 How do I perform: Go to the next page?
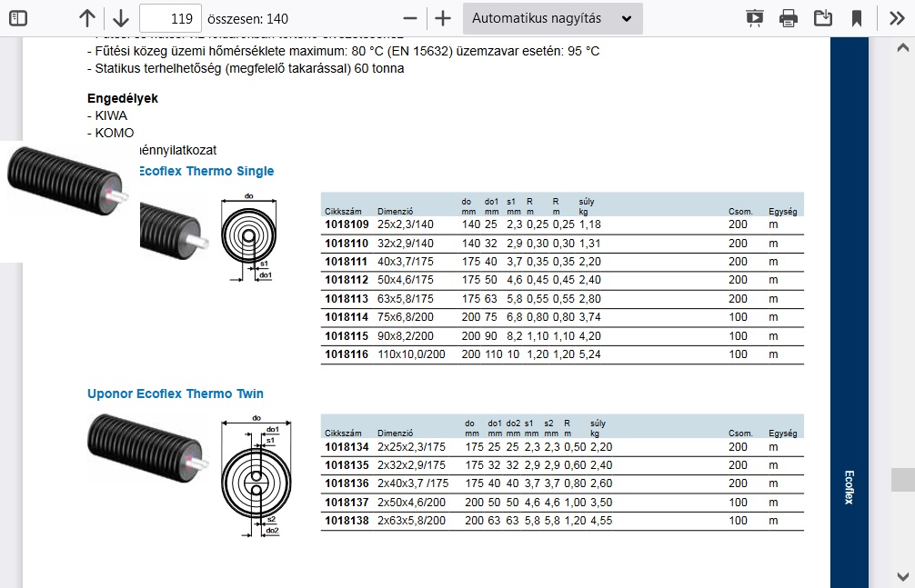(x=120, y=18)
